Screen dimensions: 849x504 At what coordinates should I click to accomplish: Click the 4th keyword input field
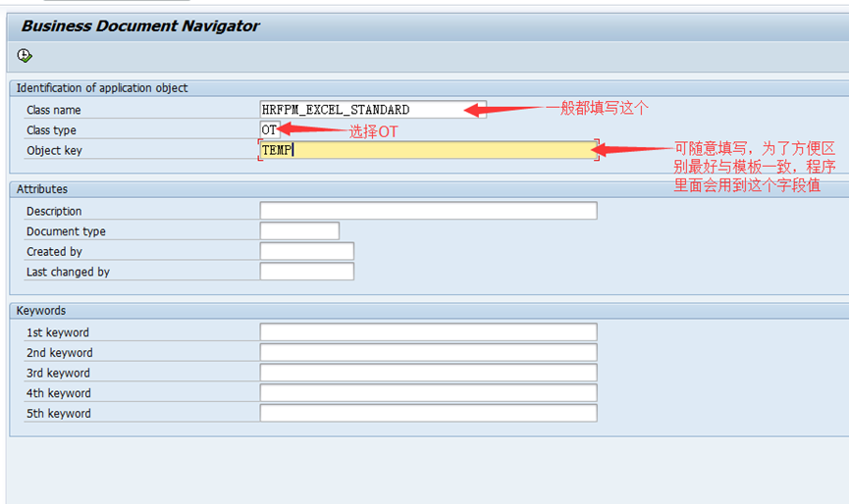point(428,393)
